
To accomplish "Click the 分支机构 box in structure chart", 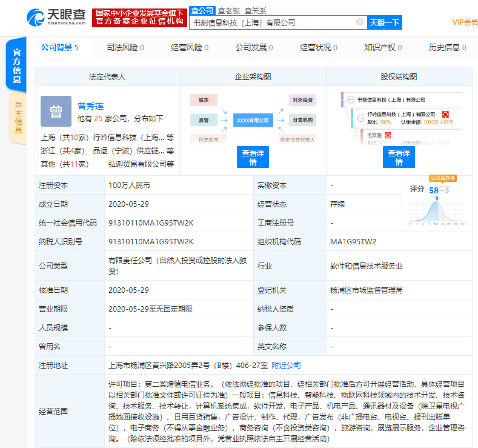I will click(302, 120).
